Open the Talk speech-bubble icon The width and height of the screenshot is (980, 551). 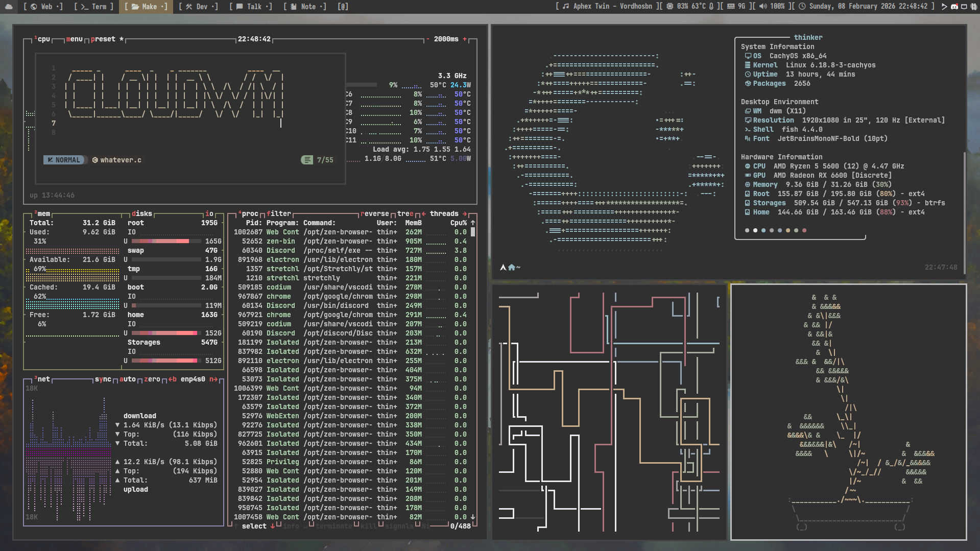pos(239,7)
